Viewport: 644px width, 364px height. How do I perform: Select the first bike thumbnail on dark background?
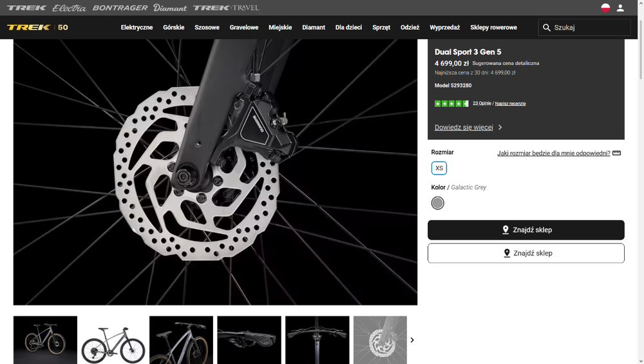click(45, 340)
